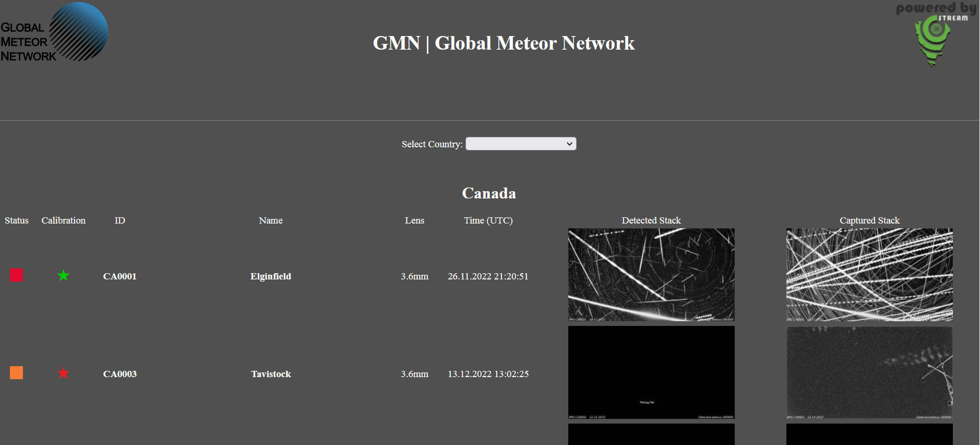This screenshot has width=980, height=445.
Task: Click the 3.6mm lens value for Tavistock
Action: 415,374
